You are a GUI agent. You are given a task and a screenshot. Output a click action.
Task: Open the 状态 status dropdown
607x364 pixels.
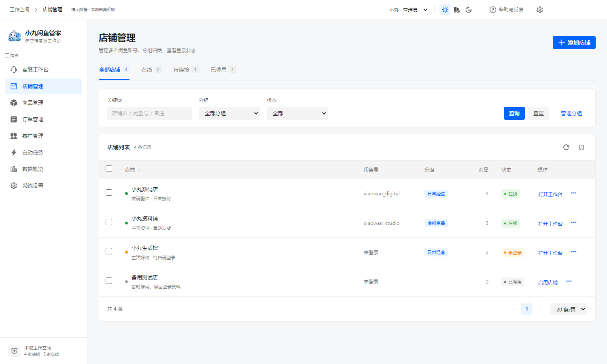pyautogui.click(x=297, y=113)
